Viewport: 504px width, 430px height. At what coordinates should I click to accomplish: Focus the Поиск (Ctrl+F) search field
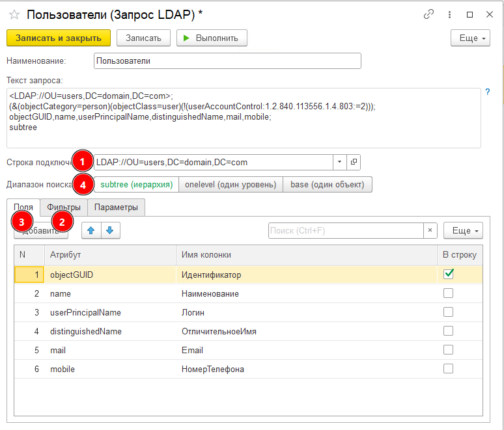[346, 230]
